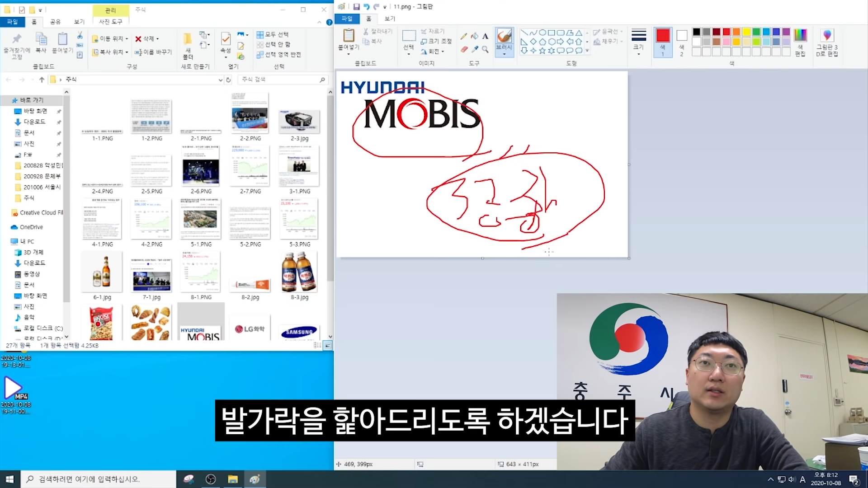The image size is (868, 488).
Task: Click the 붙여넣기 paste icon in Paint
Action: [x=349, y=36]
